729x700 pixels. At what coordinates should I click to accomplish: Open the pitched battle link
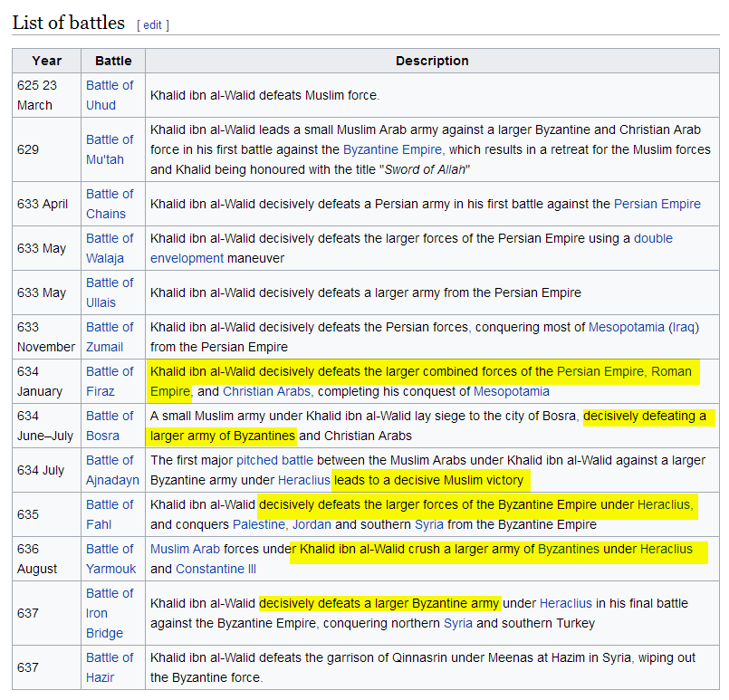274,460
